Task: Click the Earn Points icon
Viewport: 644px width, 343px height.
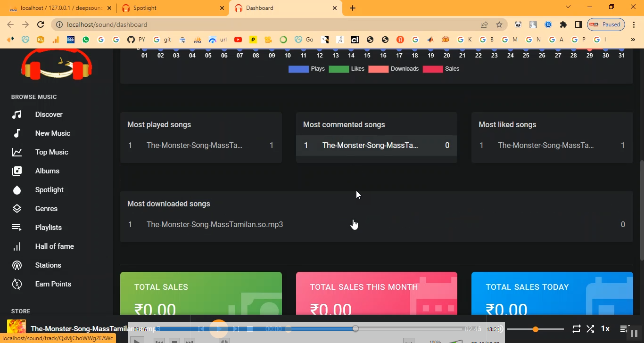Action: [17, 284]
